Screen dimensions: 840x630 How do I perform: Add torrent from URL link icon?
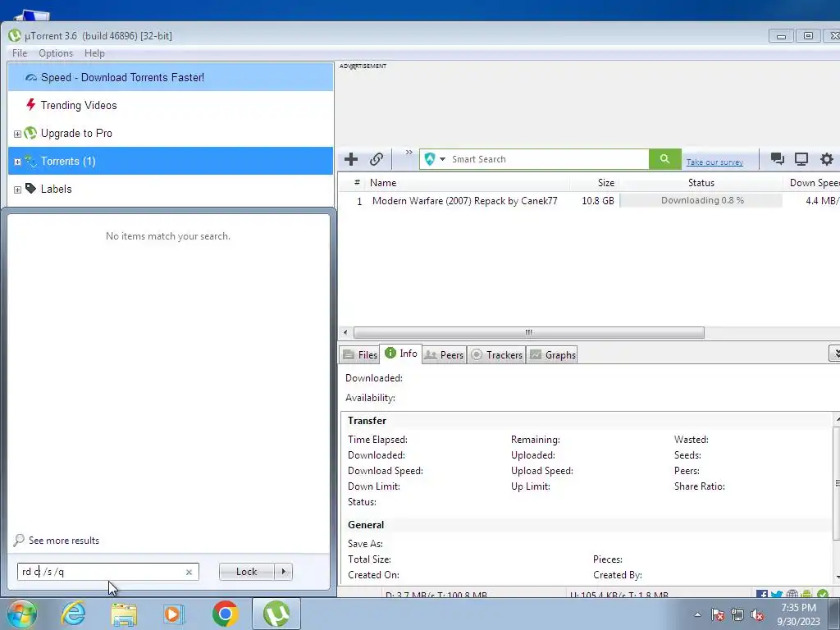tap(376, 159)
